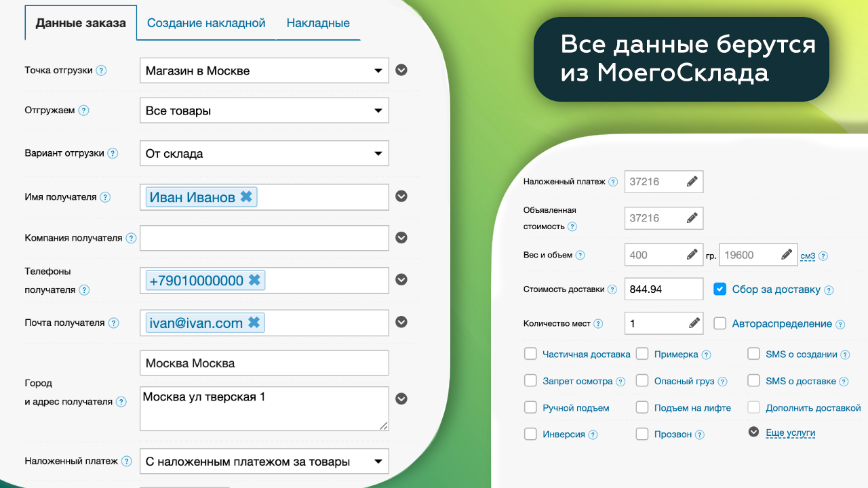Click the pencil icon in Количество мест field
This screenshot has height=488, width=868.
tap(692, 323)
